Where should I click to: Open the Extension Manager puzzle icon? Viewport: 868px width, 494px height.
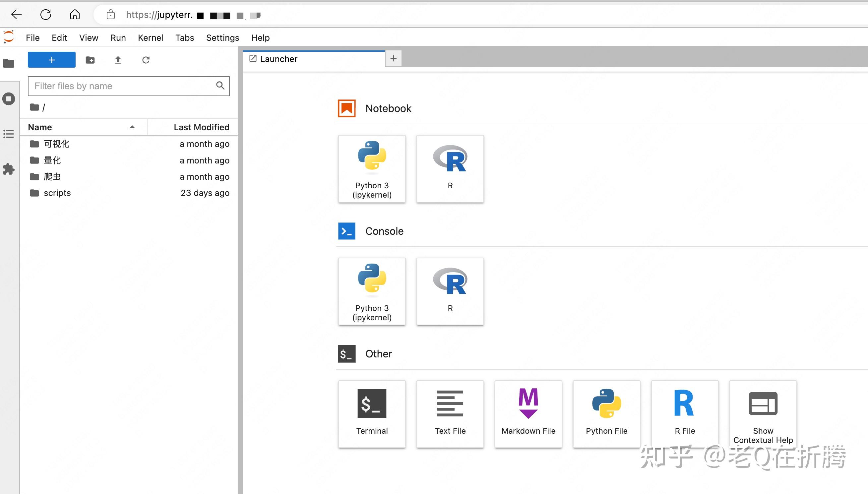coord(9,169)
